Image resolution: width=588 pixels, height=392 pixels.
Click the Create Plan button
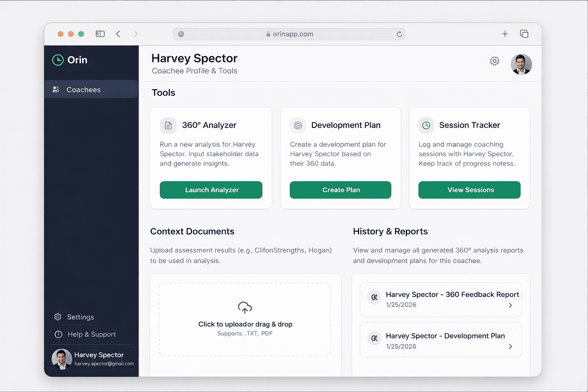[340, 190]
